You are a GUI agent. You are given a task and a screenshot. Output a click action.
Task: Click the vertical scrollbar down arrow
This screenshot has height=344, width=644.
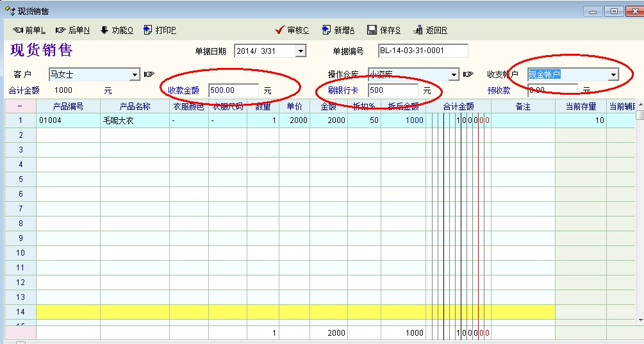click(x=639, y=320)
